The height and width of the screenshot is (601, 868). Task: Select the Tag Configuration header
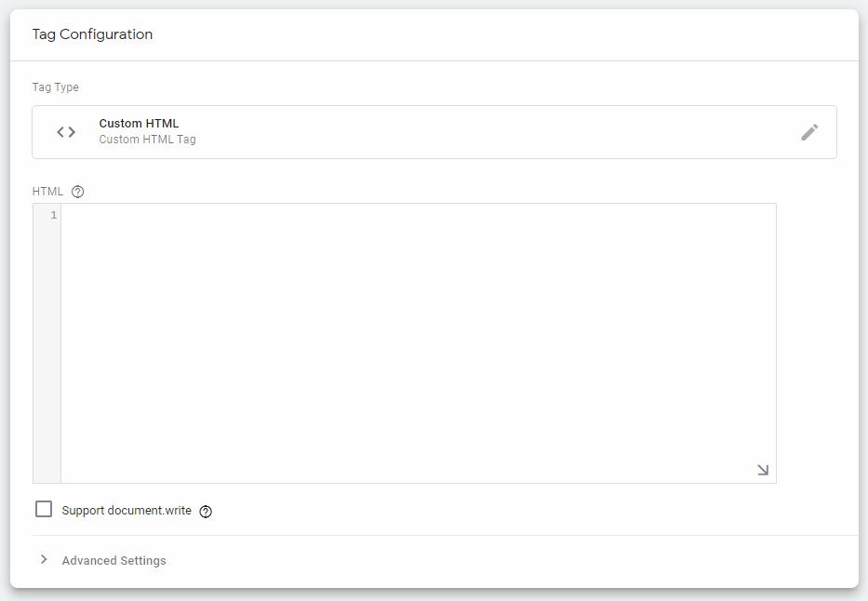92,34
